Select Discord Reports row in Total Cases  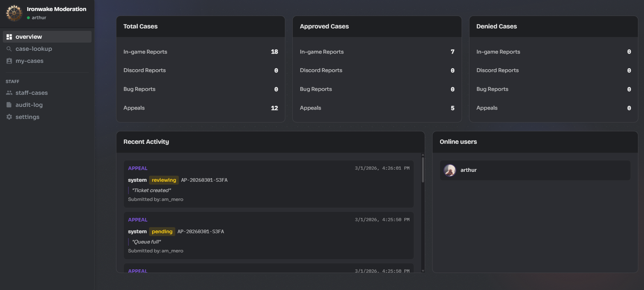click(x=200, y=71)
